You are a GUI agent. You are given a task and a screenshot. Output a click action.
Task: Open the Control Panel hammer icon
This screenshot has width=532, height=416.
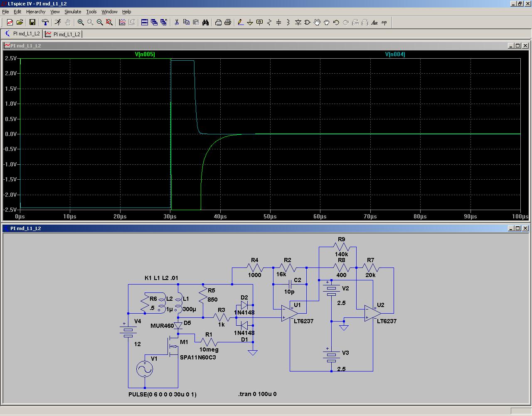pos(45,22)
